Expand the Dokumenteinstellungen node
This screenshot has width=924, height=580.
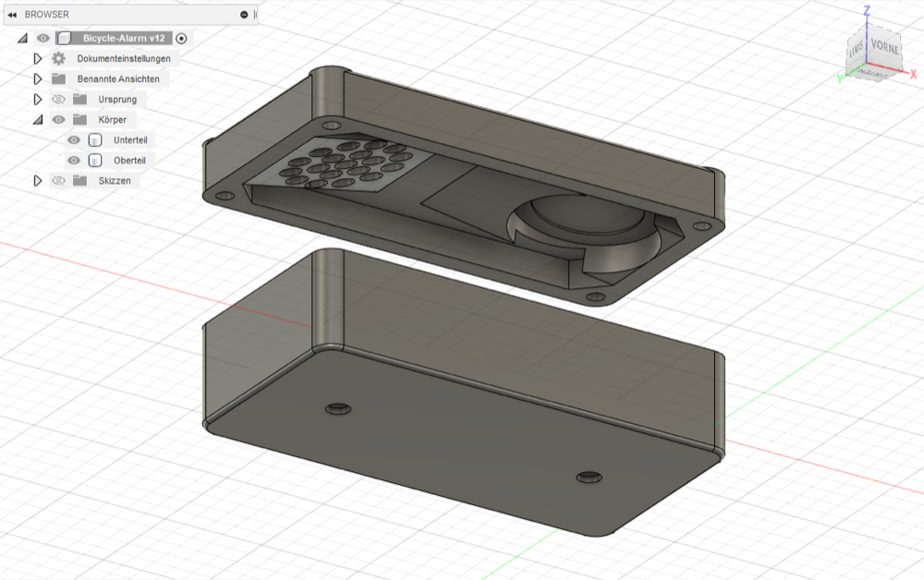click(38, 59)
